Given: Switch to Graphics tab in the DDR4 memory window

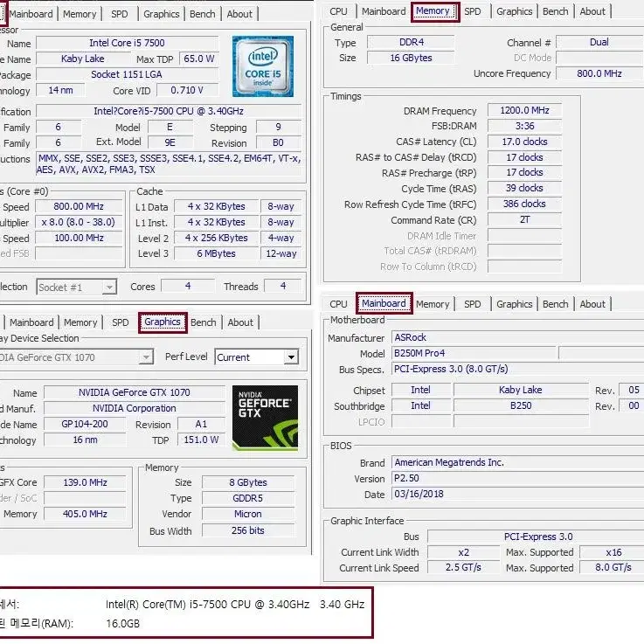Looking at the screenshot, I should tap(514, 11).
